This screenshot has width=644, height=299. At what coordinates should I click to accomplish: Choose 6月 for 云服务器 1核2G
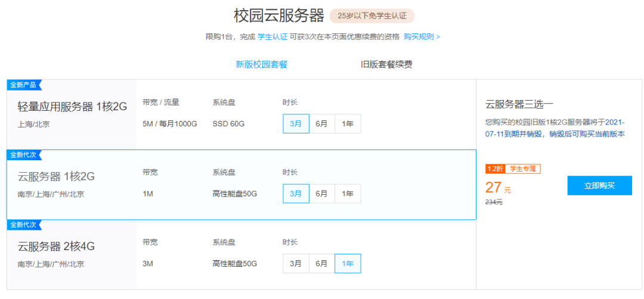coord(321,194)
